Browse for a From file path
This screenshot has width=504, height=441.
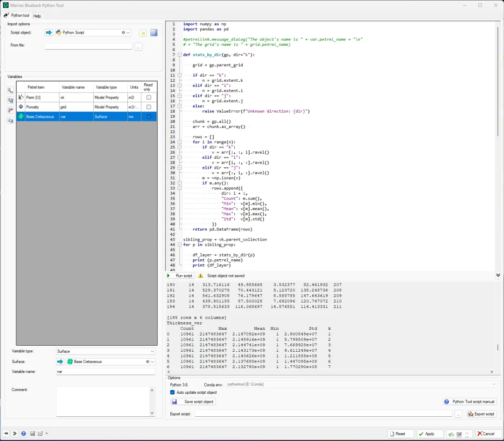(x=138, y=47)
